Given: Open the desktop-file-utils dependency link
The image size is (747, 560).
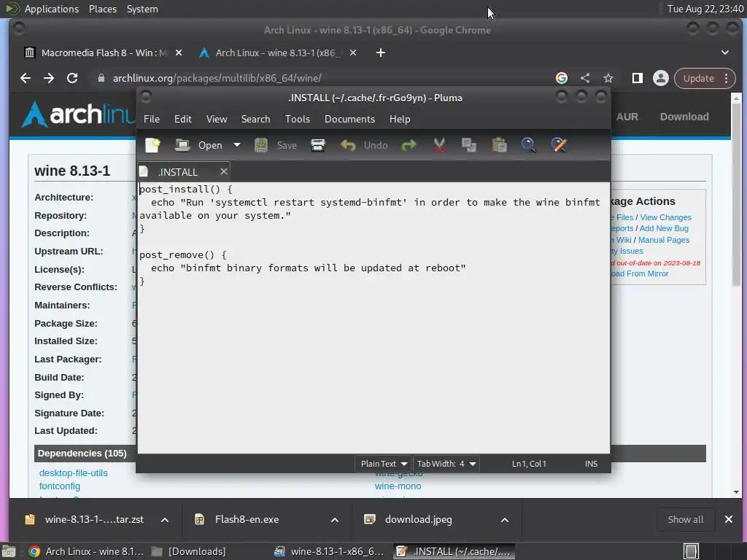Looking at the screenshot, I should [74, 472].
